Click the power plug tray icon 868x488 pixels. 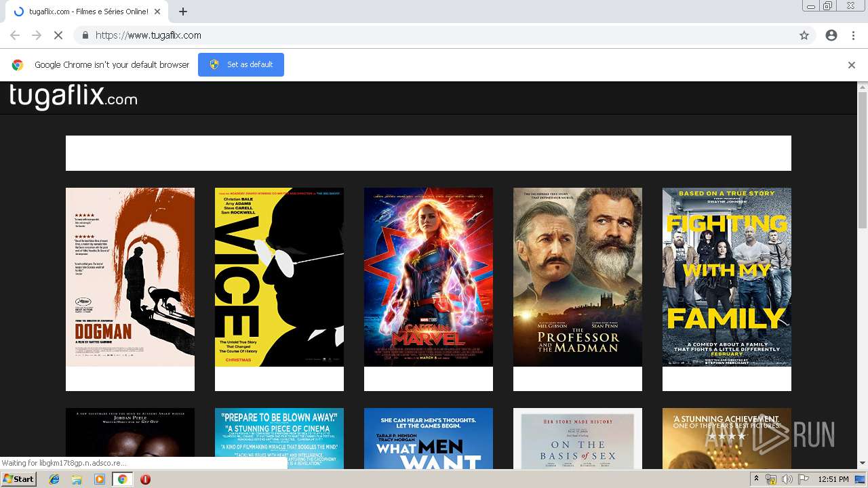771,479
